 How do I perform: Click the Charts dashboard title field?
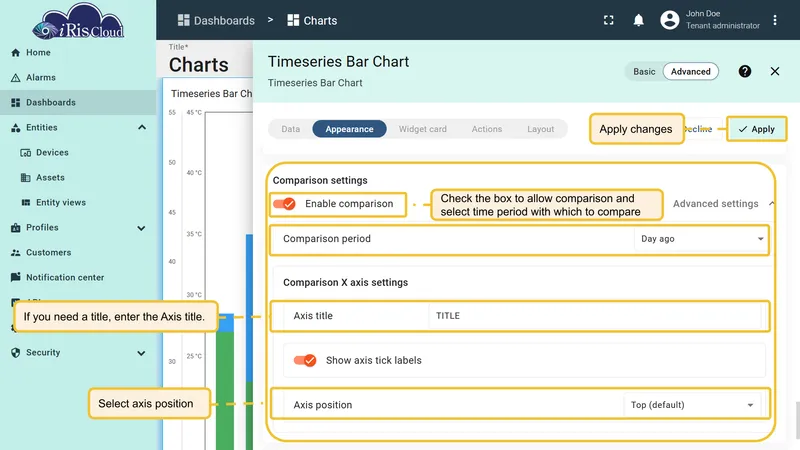point(198,65)
